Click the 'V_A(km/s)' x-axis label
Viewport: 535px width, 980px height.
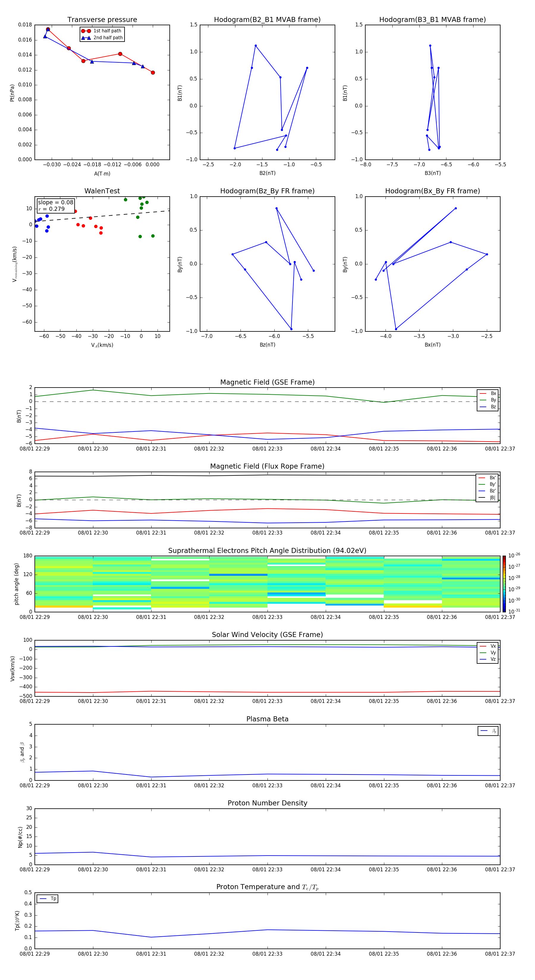pyautogui.click(x=102, y=345)
